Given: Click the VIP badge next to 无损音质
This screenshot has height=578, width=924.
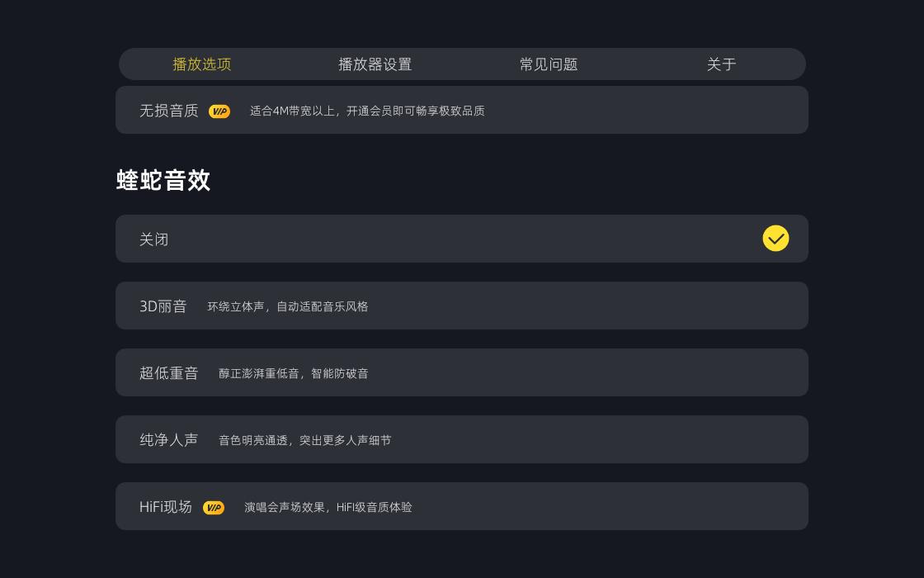Looking at the screenshot, I should coord(219,111).
